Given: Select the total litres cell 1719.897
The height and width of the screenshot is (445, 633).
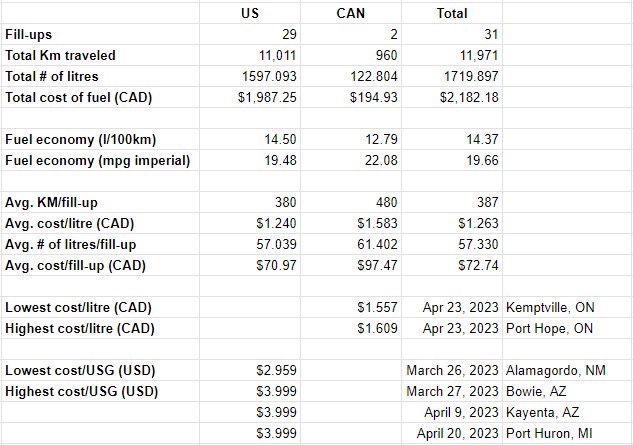Looking at the screenshot, I should [452, 76].
